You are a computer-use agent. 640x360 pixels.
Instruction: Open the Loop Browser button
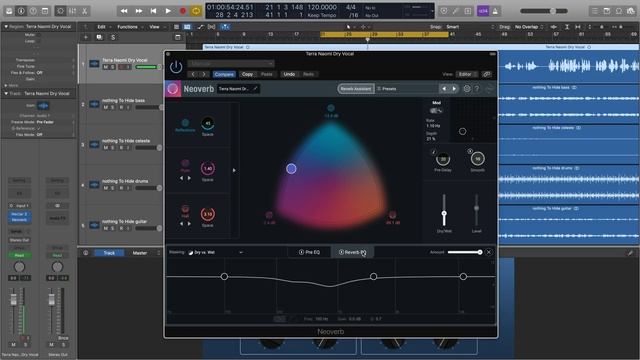click(x=619, y=11)
